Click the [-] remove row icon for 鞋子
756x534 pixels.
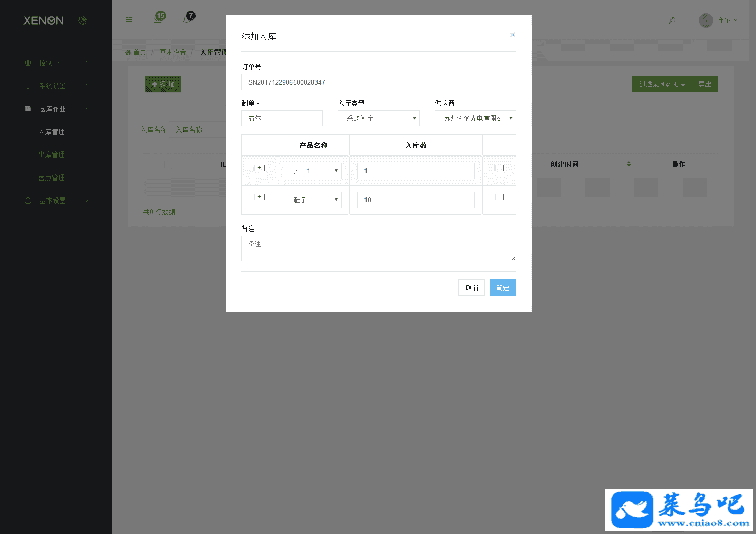click(499, 197)
